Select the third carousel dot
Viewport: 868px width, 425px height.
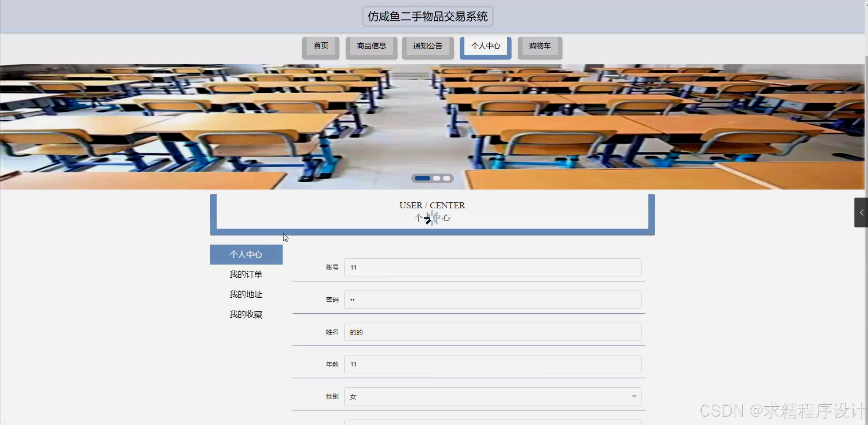pos(447,178)
